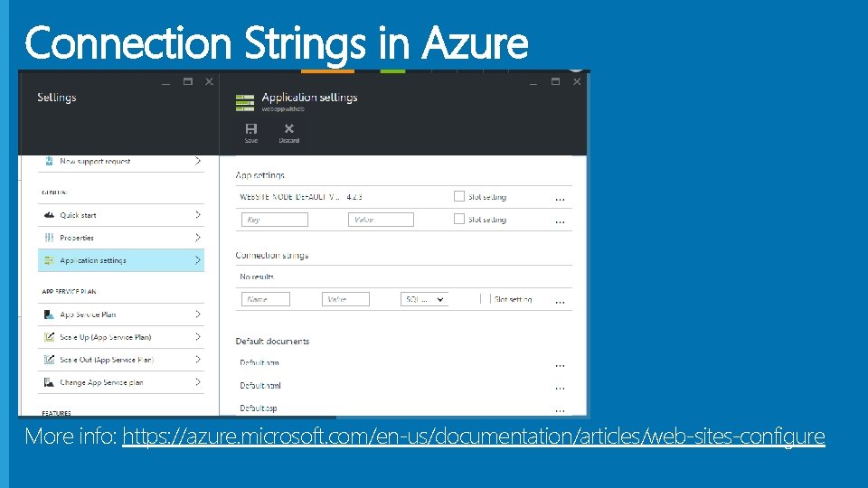Select the Default.htm document entry
868x488 pixels.
pyautogui.click(x=259, y=363)
